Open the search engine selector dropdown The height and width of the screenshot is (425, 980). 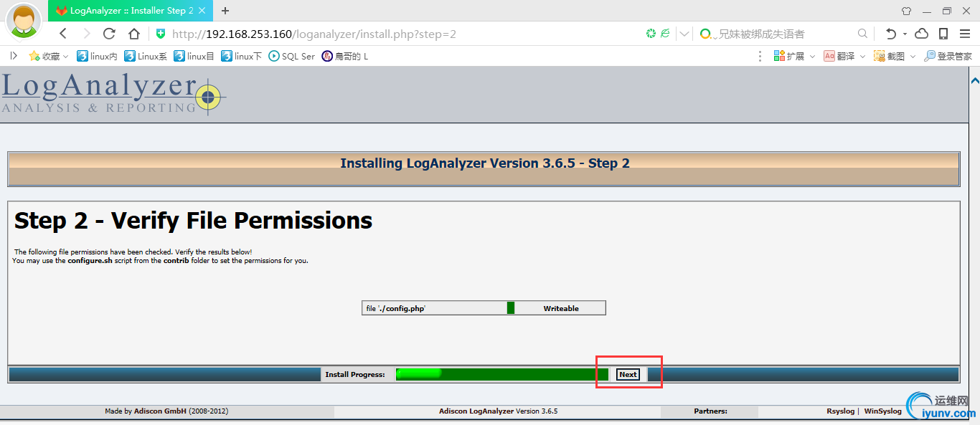707,34
